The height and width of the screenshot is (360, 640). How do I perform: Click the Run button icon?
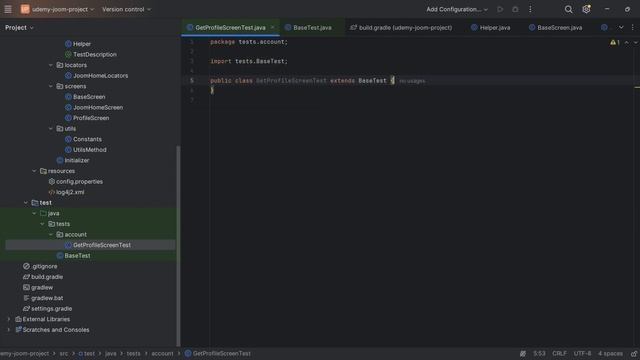click(500, 9)
